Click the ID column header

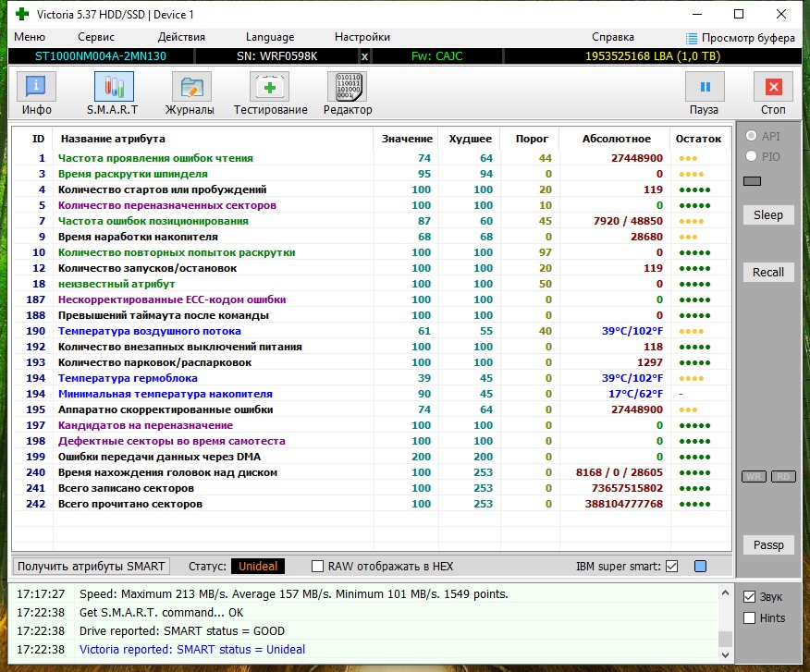38,139
